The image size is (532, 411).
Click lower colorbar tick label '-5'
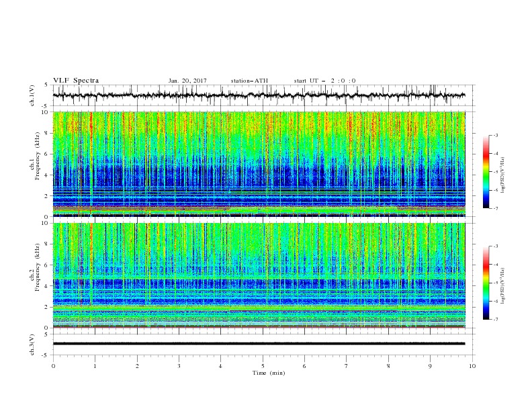point(496,283)
